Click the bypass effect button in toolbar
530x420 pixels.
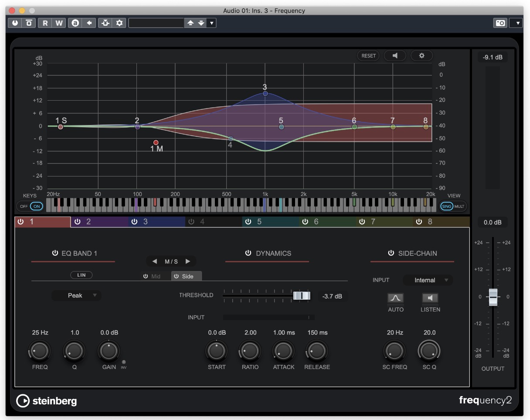[x=29, y=23]
